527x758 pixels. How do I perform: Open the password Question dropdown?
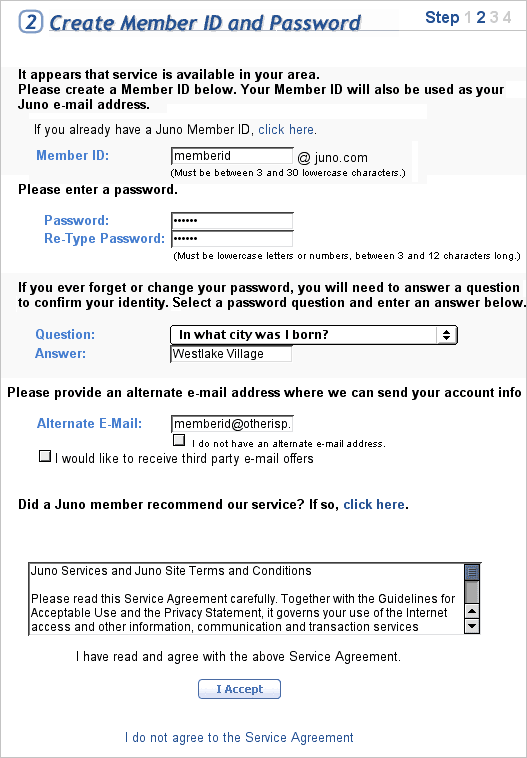314,335
